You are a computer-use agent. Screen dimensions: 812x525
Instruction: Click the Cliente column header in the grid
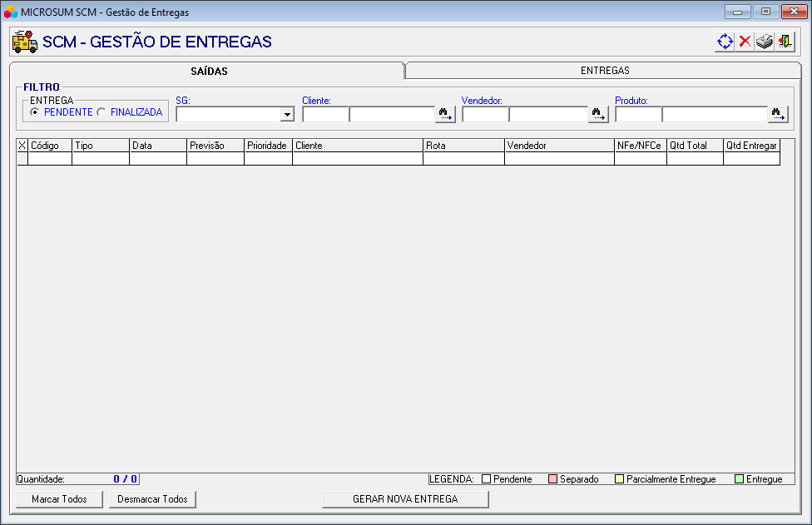tap(358, 146)
